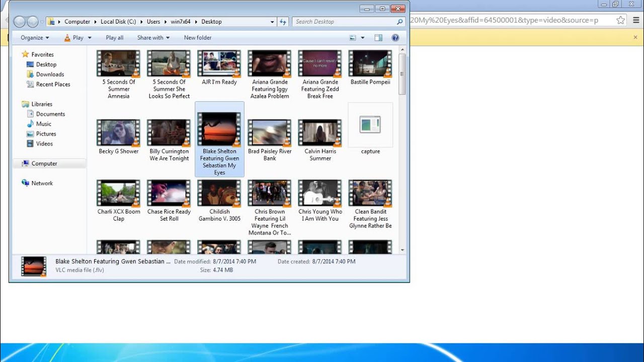Click the New folder button
Viewport: 644px width, 362px height.
coord(198,38)
